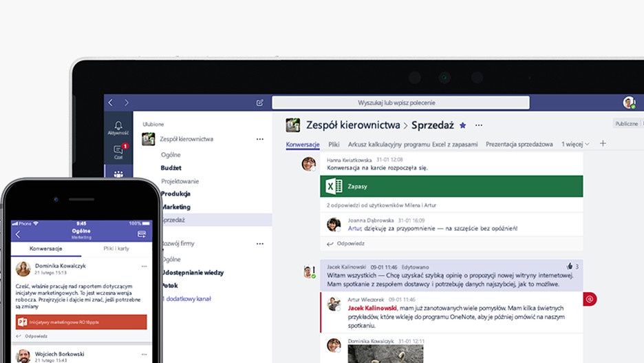Open the Zespół kierownictwa team options ellipsis
This screenshot has height=363, width=644.
(260, 139)
